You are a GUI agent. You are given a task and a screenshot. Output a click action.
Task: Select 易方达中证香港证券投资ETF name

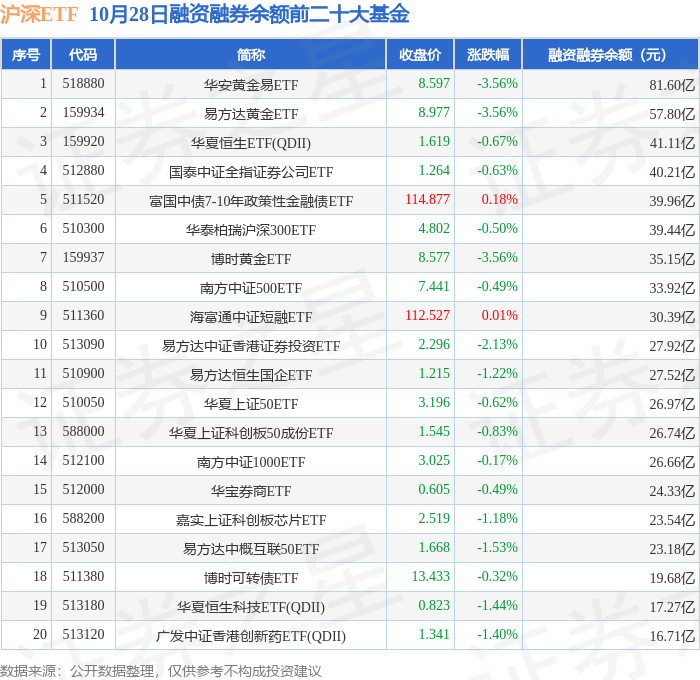[251, 346]
